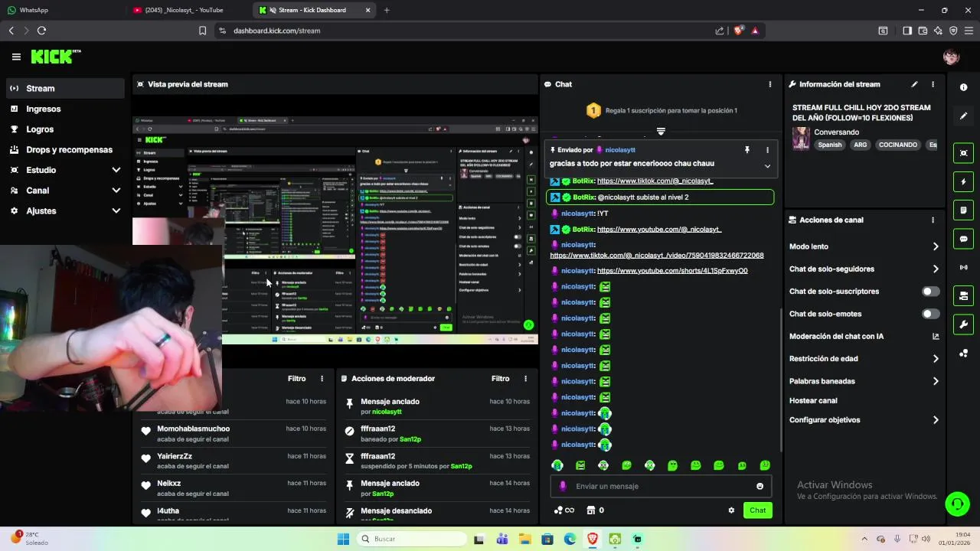
Task: Open Moderación del chat con IA link
Action: [864, 337]
